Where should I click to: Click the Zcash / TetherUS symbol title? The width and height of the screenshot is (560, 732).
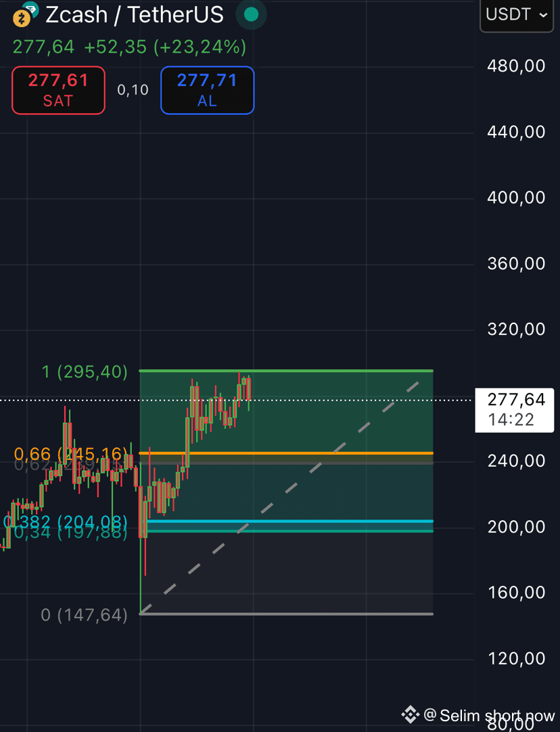[x=135, y=15]
